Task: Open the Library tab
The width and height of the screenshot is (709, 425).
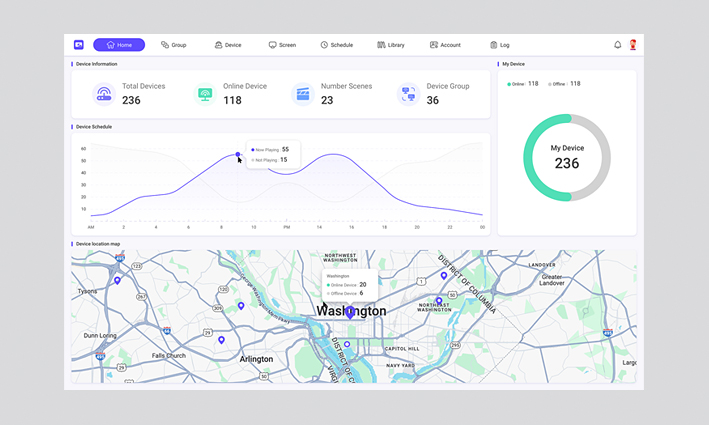Action: coord(391,45)
